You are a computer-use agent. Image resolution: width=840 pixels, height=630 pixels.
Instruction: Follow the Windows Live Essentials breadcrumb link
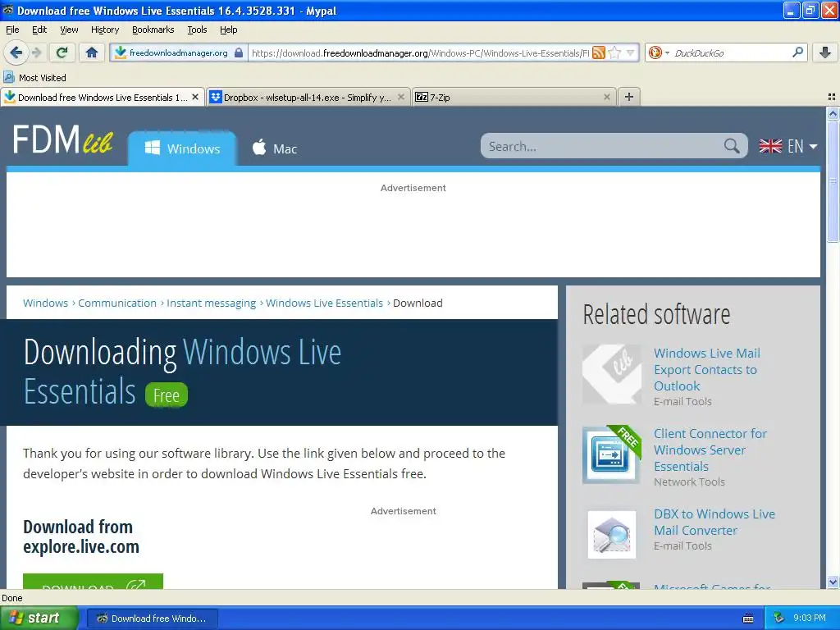click(324, 304)
